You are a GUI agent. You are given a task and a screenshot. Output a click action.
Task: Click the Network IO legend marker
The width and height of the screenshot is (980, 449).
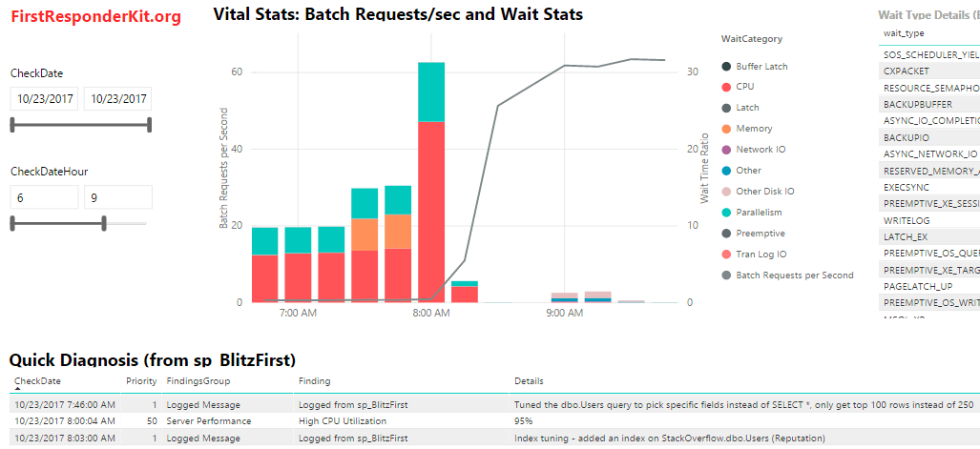tap(725, 150)
